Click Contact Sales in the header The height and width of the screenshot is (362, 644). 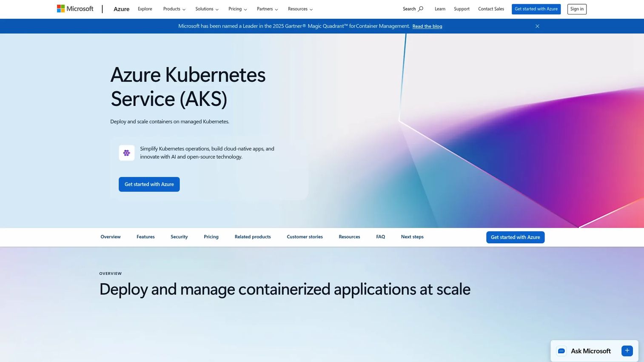tap(491, 9)
